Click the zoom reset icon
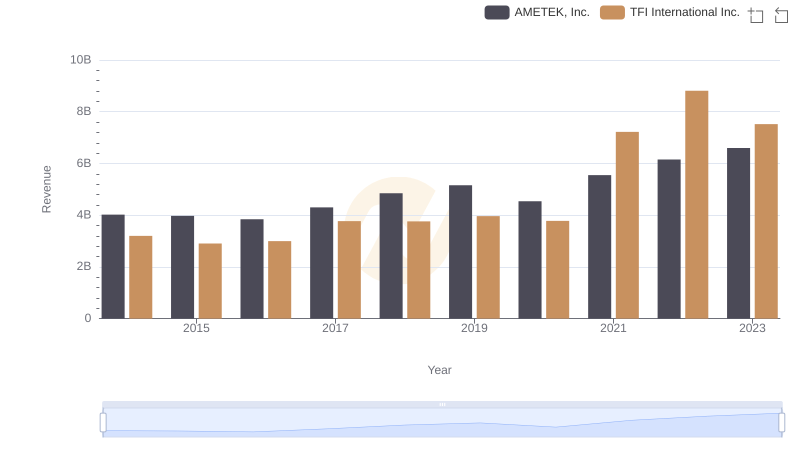 point(781,15)
